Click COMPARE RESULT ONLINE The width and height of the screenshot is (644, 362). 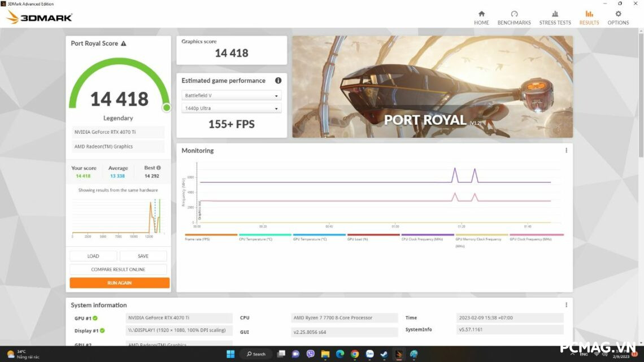click(x=119, y=269)
